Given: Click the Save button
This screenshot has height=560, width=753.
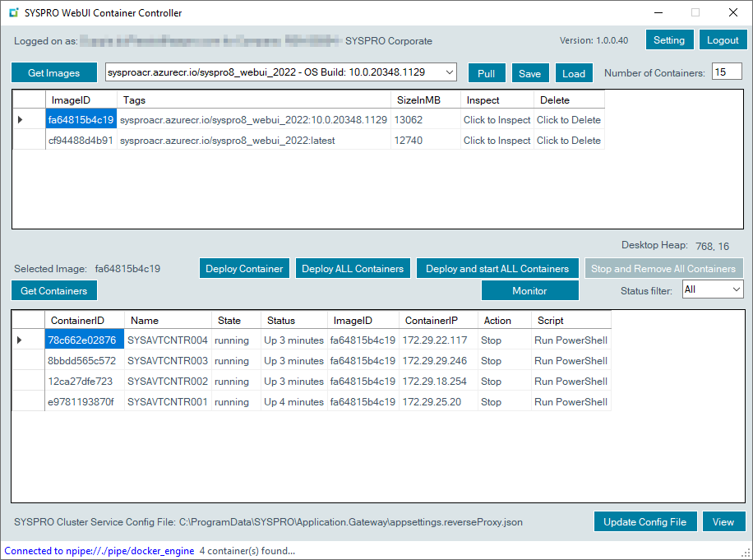Looking at the screenshot, I should tap(530, 73).
